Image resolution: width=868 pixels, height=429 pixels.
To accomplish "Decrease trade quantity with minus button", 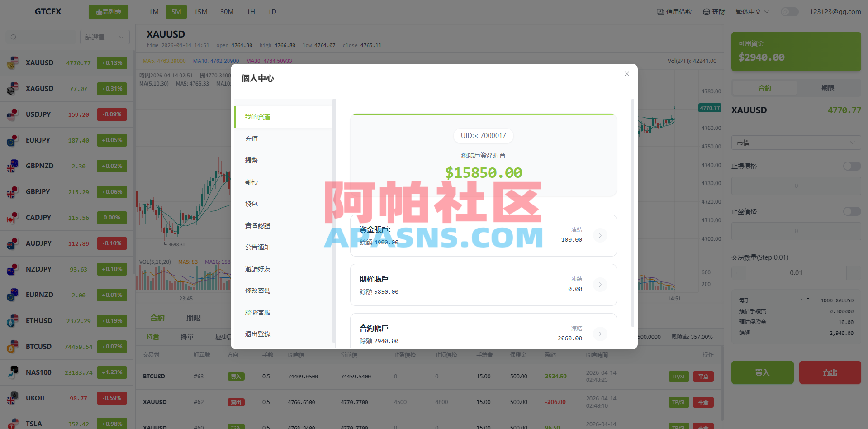I will click(739, 273).
